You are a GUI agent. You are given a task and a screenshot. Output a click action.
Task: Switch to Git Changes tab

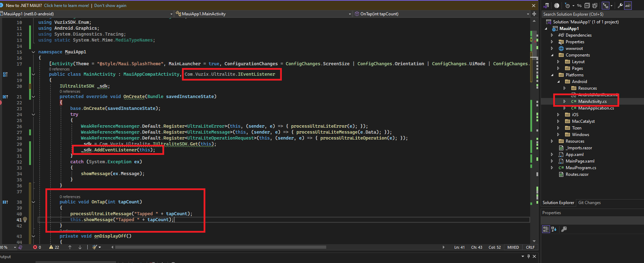point(590,203)
